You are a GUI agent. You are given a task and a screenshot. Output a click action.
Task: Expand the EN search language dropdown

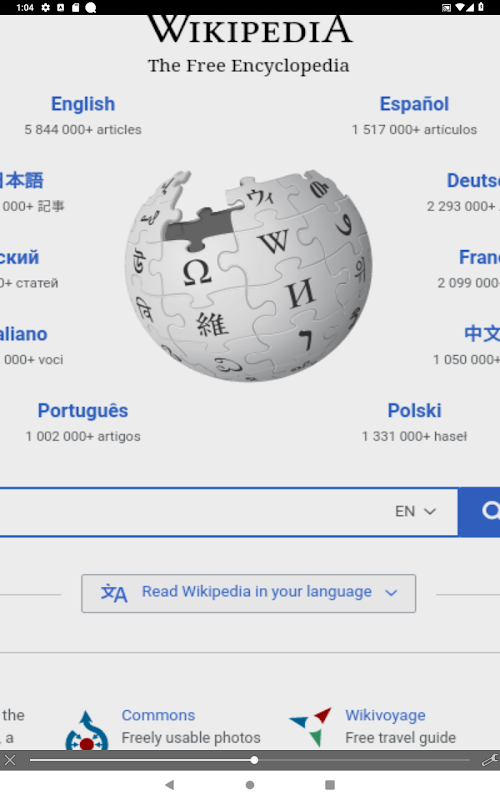tap(416, 511)
